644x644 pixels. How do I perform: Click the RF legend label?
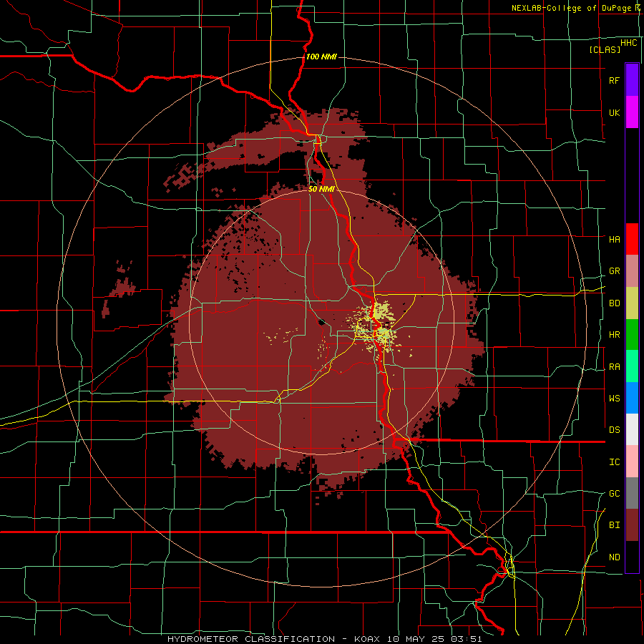click(x=614, y=80)
